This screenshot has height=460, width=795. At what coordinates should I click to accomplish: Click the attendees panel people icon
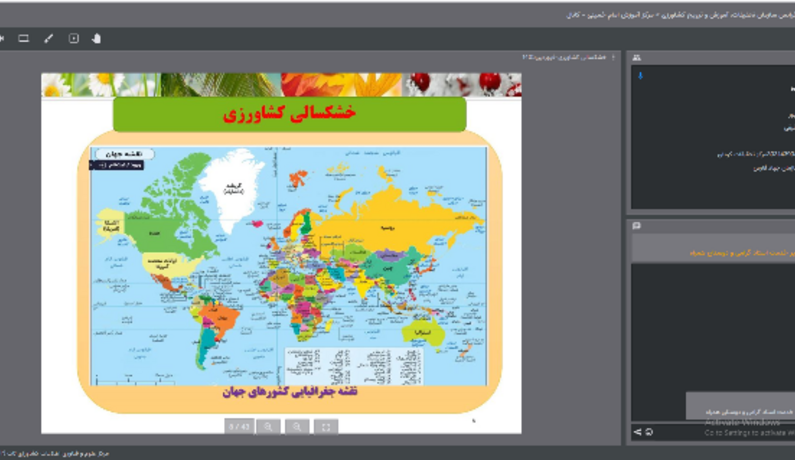pos(636,58)
